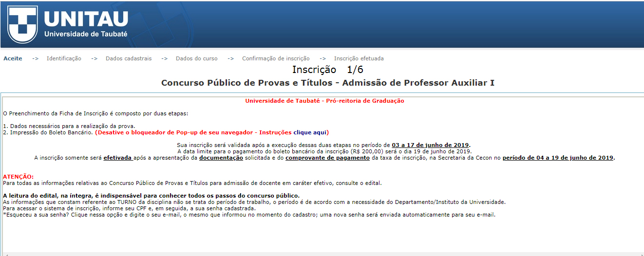Select the Aceite step in breadcrumb
Image resolution: width=644 pixels, height=256 pixels.
13,58
